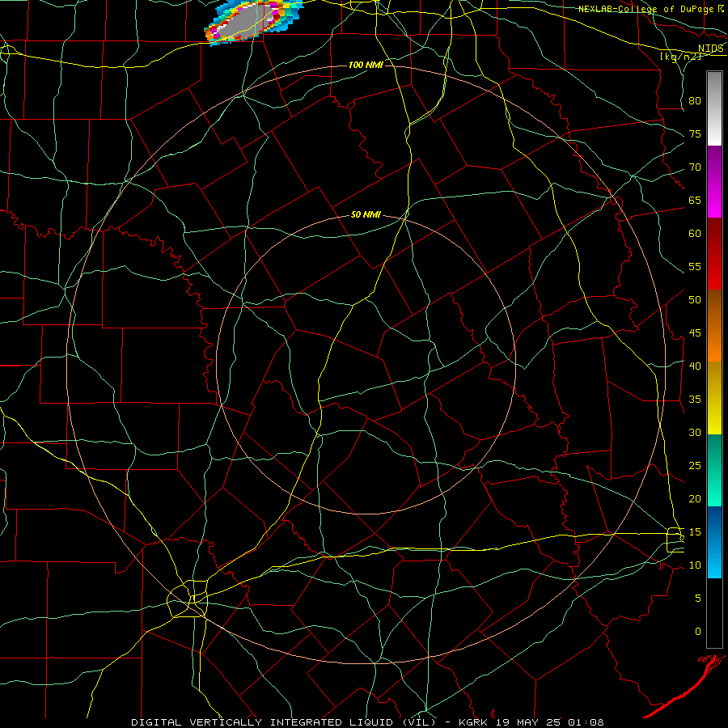Click the 15 value on the color scale
The width and height of the screenshot is (728, 728).
[x=695, y=532]
